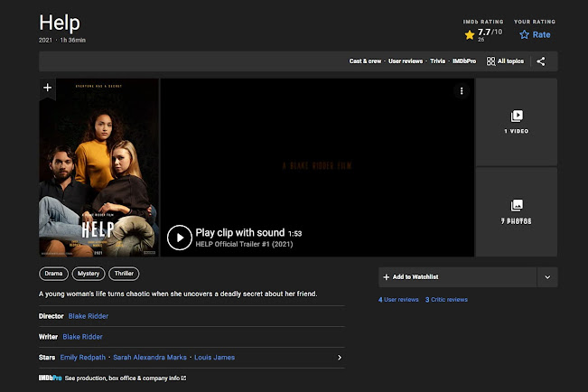Click the 7.7/10 rating score
The image size is (588, 392).
[490, 33]
